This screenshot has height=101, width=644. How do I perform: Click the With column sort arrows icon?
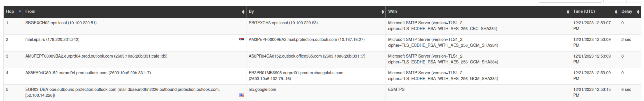(568, 12)
